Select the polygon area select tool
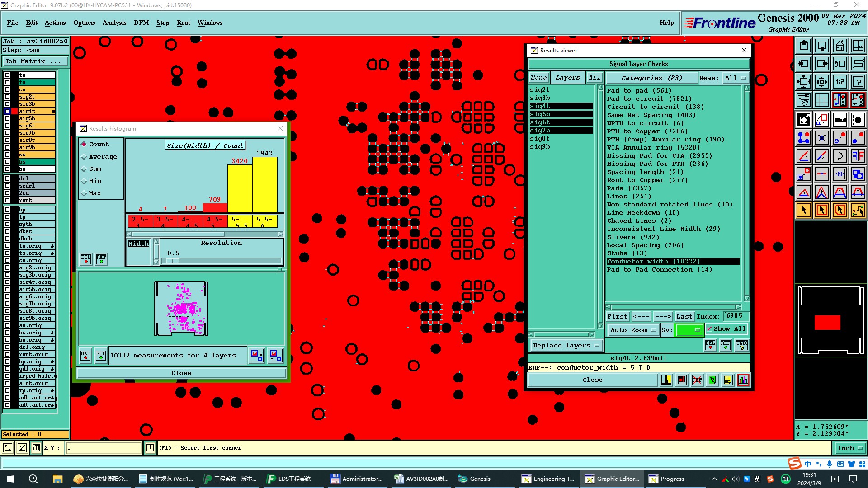868x488 pixels. pos(840,210)
